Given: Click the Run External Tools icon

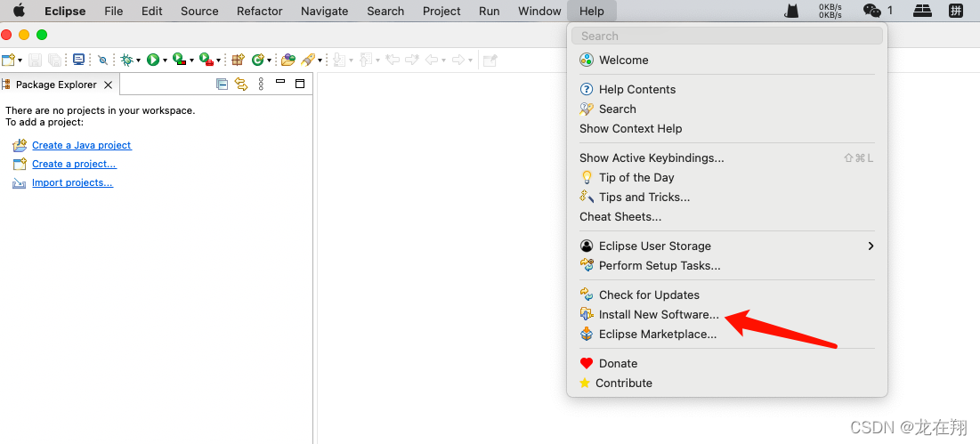Looking at the screenshot, I should point(207,60).
